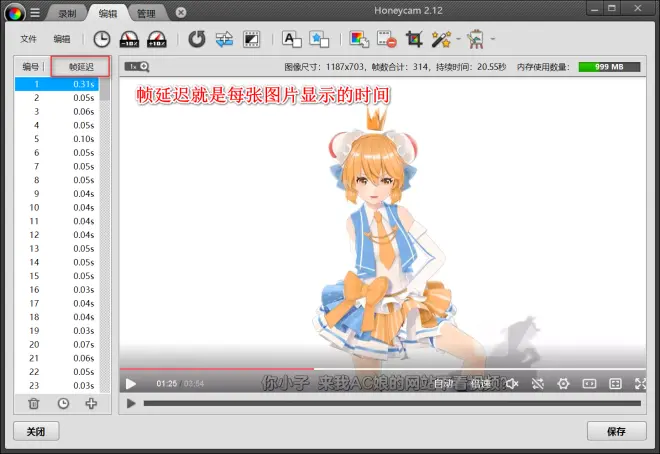Viewport: 660px width, 454px height.
Task: Click the clock frame delay tool
Action: coord(101,39)
